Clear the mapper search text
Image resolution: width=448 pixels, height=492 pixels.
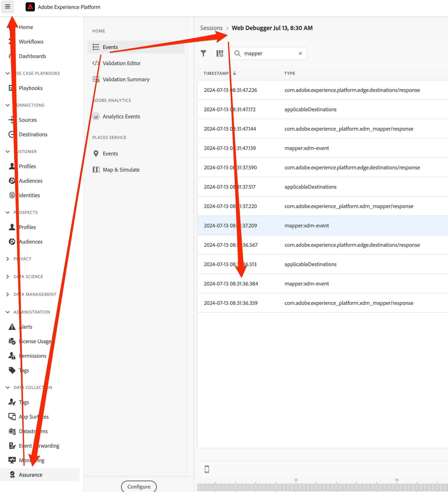[x=300, y=53]
